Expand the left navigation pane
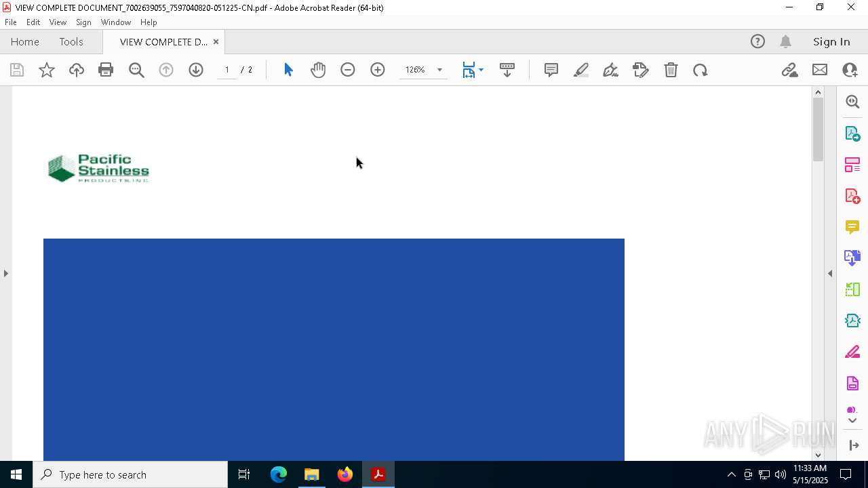 [5, 273]
